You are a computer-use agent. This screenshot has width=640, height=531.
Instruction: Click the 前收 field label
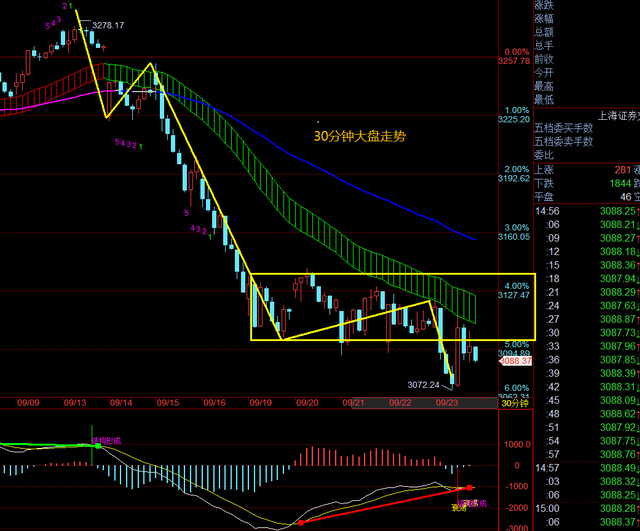click(544, 59)
